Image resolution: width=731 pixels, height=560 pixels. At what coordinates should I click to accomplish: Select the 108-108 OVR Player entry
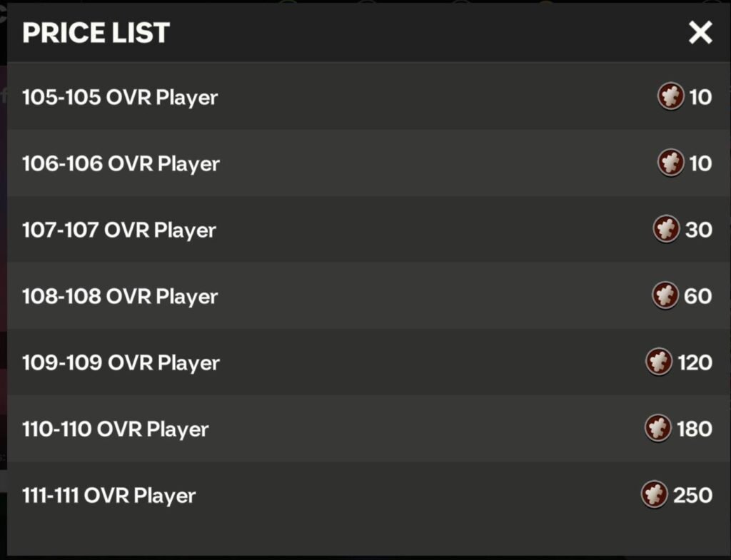(120, 296)
